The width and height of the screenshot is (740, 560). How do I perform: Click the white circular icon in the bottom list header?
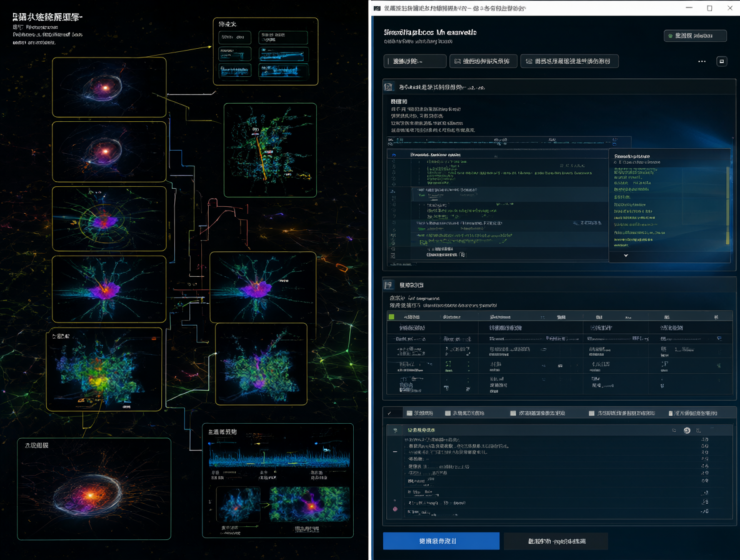(687, 430)
